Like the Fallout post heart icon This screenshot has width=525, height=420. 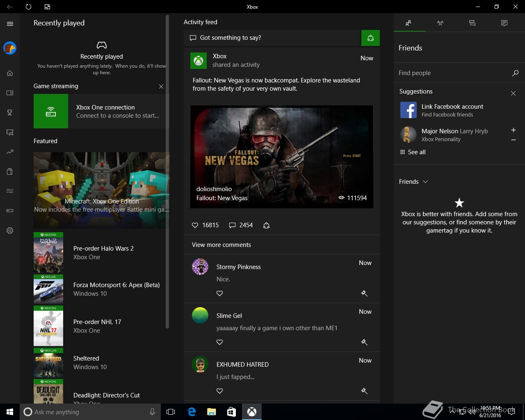[195, 225]
